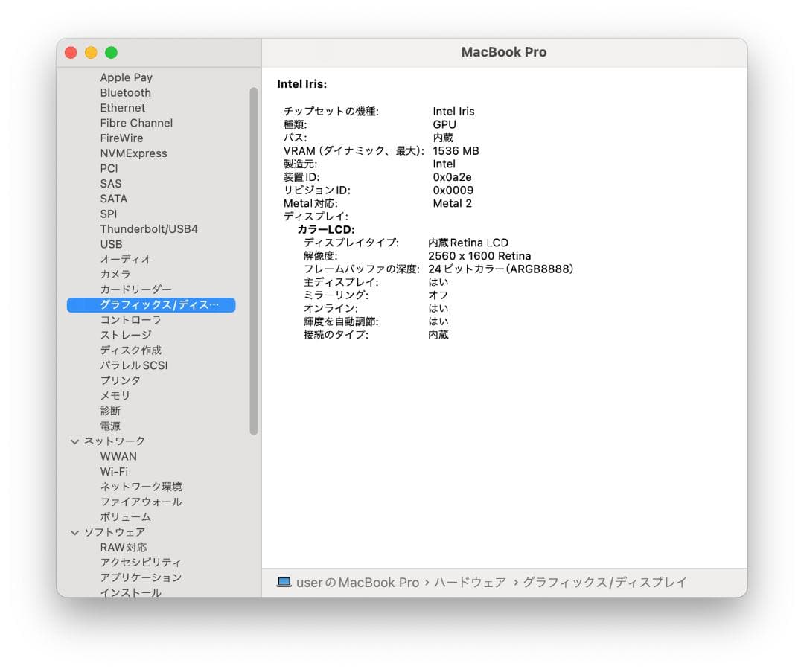
Task: Open the プリンタ section
Action: point(119,380)
